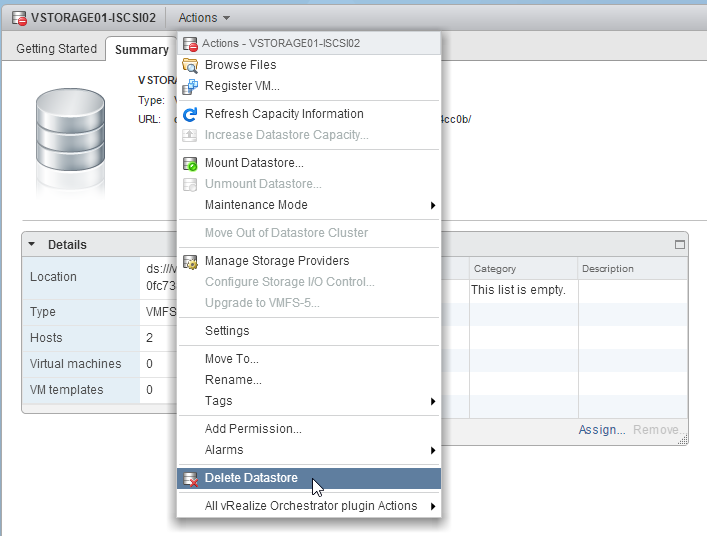Maximize the tags panel using corner icon
This screenshot has width=707, height=536.
pyautogui.click(x=680, y=244)
